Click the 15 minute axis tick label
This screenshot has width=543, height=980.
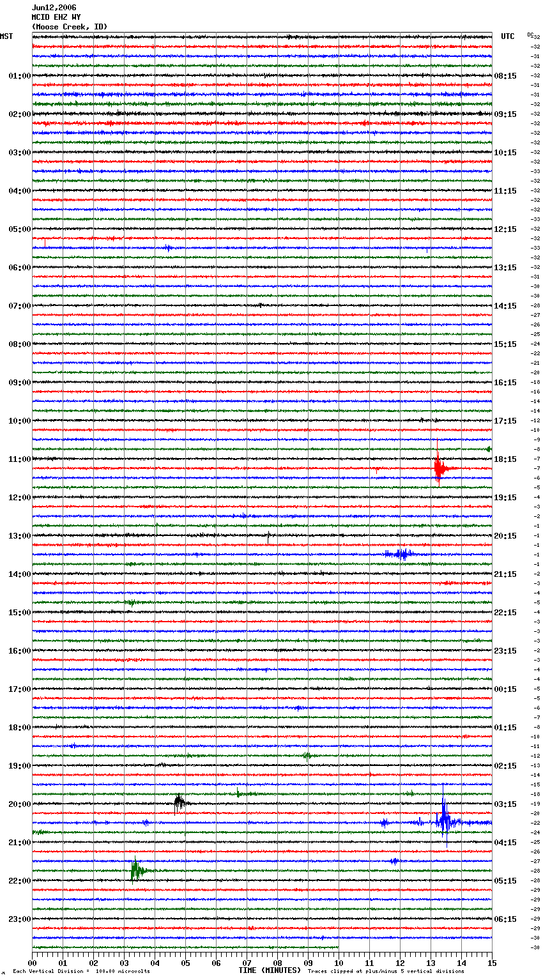coord(492,963)
